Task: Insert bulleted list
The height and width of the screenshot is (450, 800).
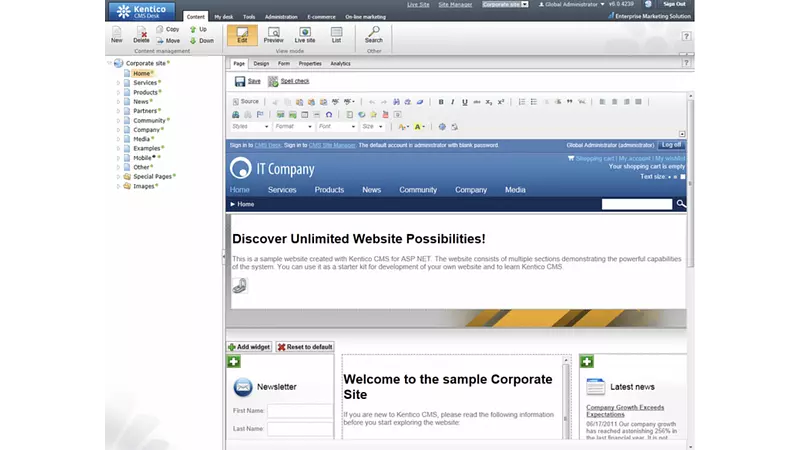Action: (534, 102)
